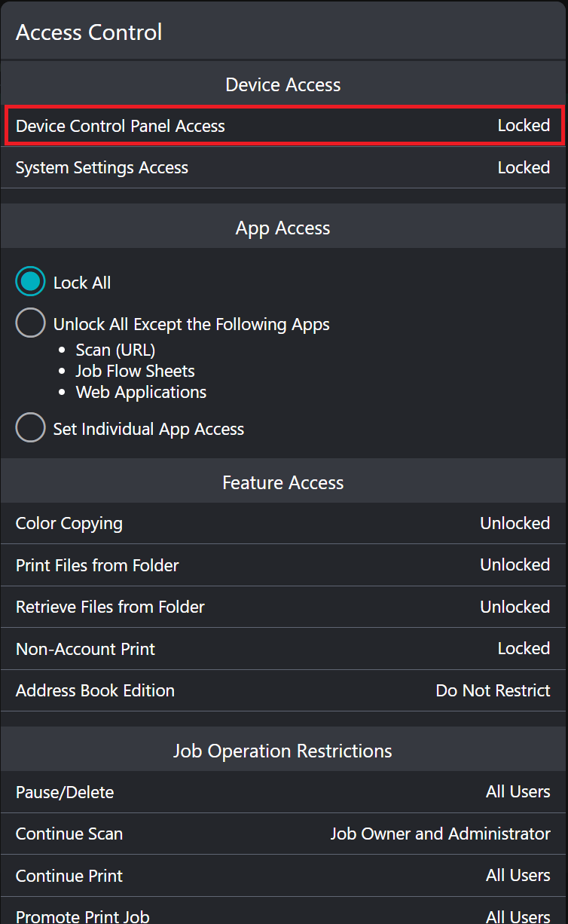
Task: Open Continue Print restriction row
Action: 283,876
